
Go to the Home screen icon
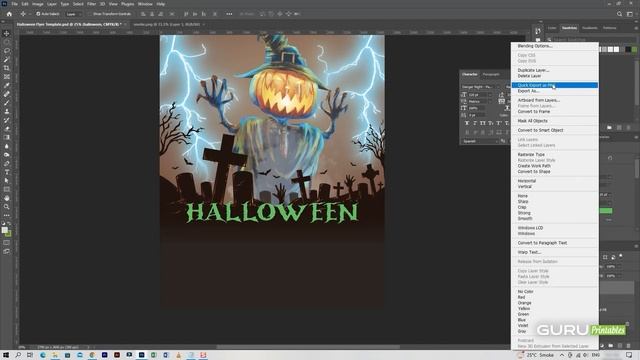[x=9, y=14]
